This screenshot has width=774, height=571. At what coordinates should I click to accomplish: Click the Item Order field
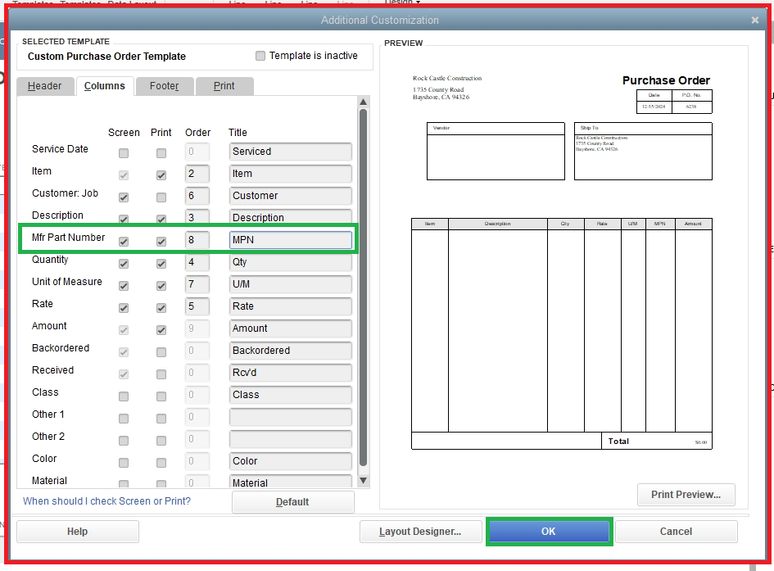coord(197,174)
